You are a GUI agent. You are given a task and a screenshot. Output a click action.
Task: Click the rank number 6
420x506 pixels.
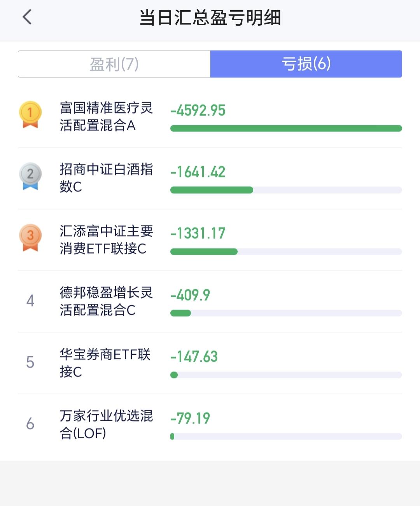point(30,424)
